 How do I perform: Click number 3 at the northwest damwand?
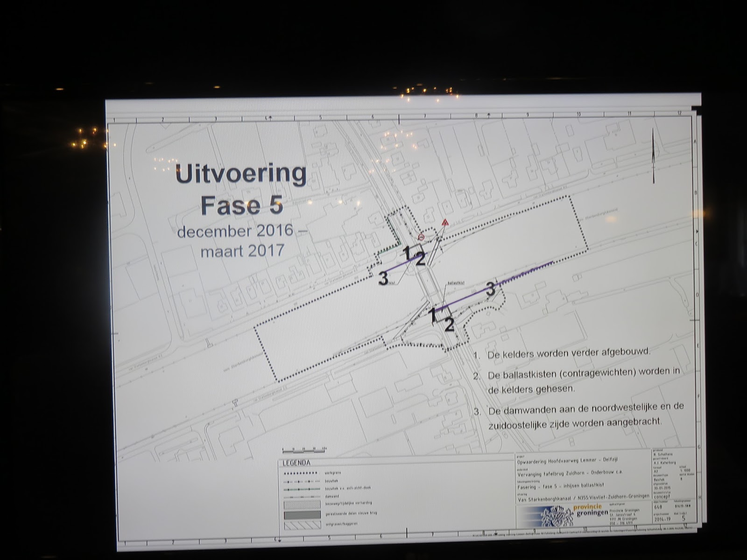[x=383, y=279]
